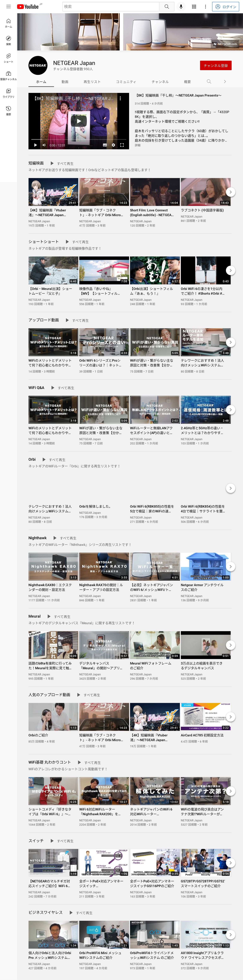Switch to the 動画 tab
Image resolution: width=243 pixels, height=980 pixels.
(x=65, y=82)
